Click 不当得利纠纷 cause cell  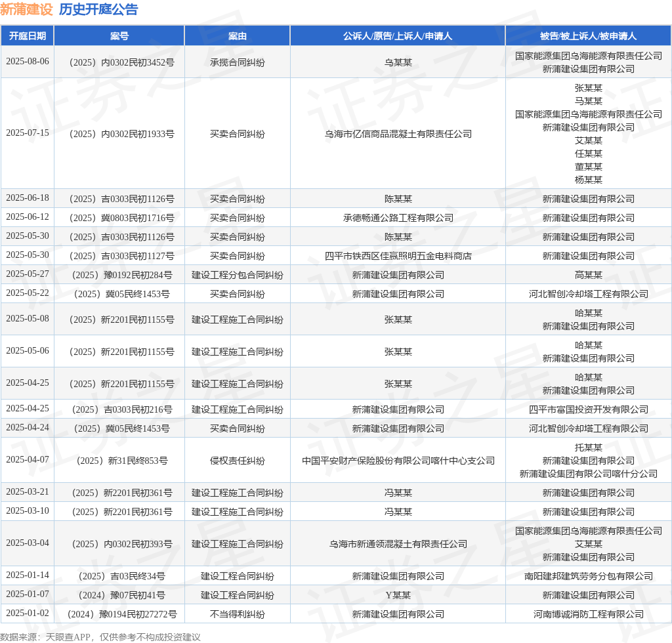click(238, 614)
